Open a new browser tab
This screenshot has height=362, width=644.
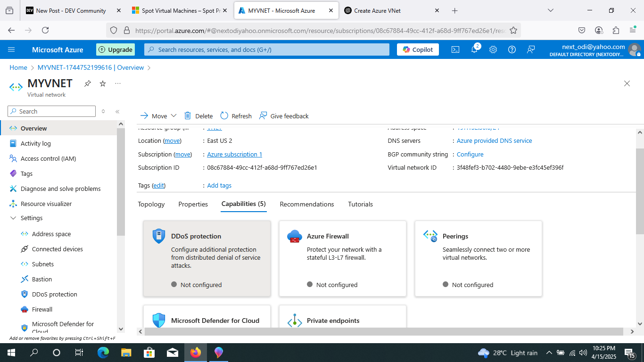tap(455, 10)
